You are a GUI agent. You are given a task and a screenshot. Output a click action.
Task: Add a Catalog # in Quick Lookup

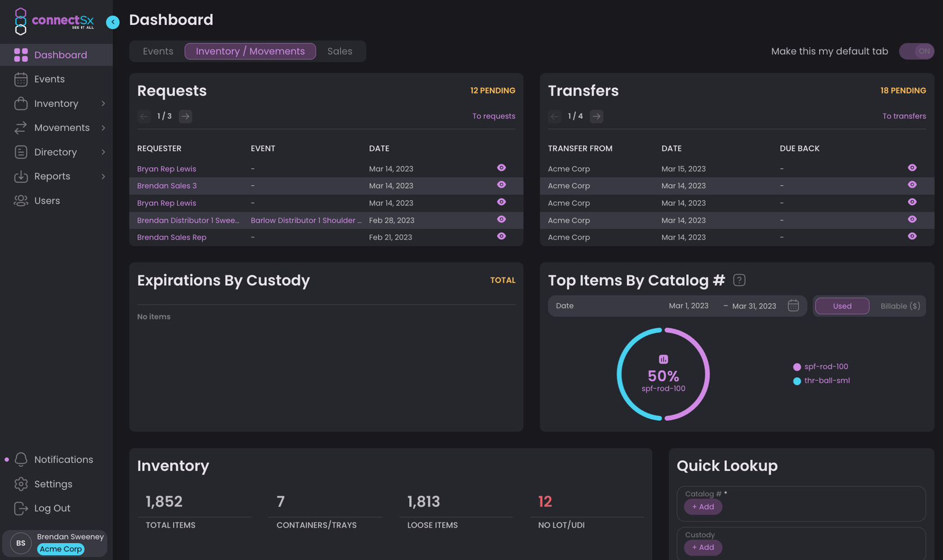[703, 507]
